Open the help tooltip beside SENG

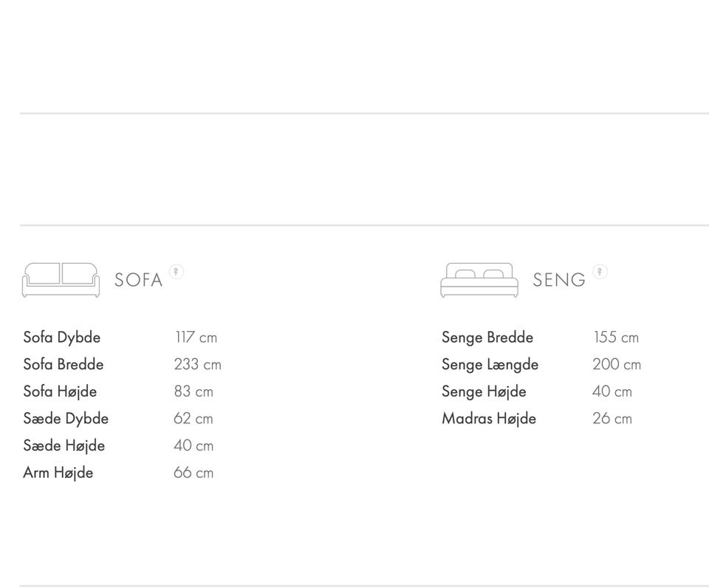click(x=600, y=271)
